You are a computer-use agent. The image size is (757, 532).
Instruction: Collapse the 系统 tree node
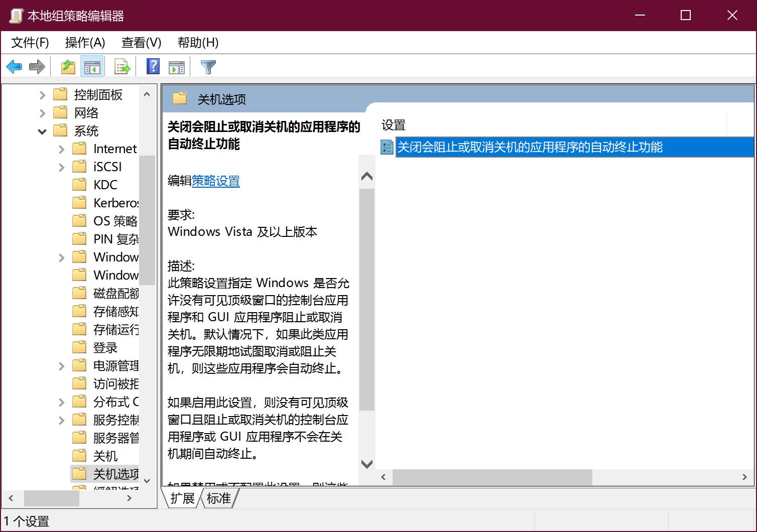pyautogui.click(x=42, y=130)
